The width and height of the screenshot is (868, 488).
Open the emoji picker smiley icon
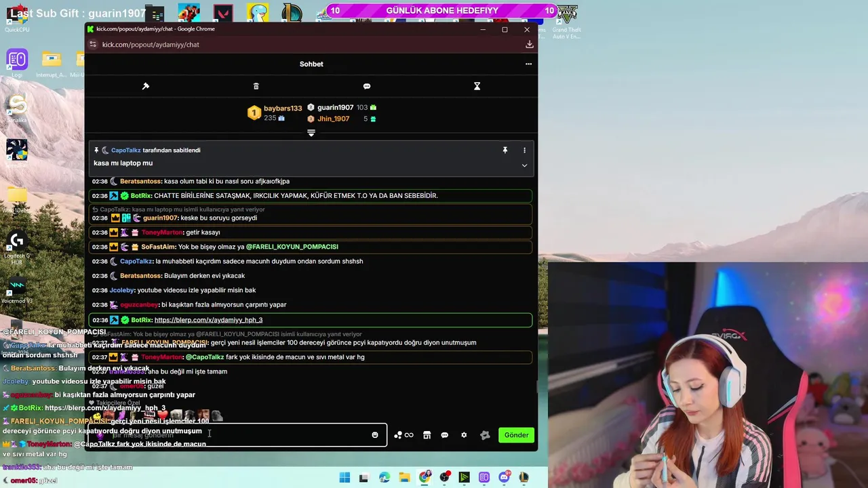tap(375, 435)
